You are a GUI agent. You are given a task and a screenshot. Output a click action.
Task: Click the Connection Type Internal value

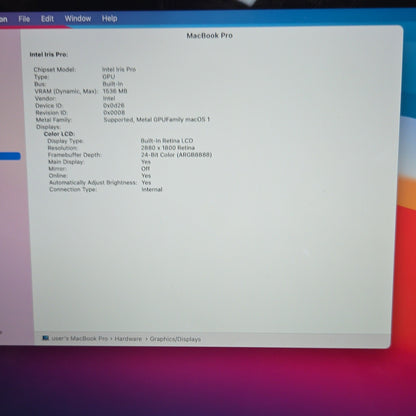(x=152, y=189)
